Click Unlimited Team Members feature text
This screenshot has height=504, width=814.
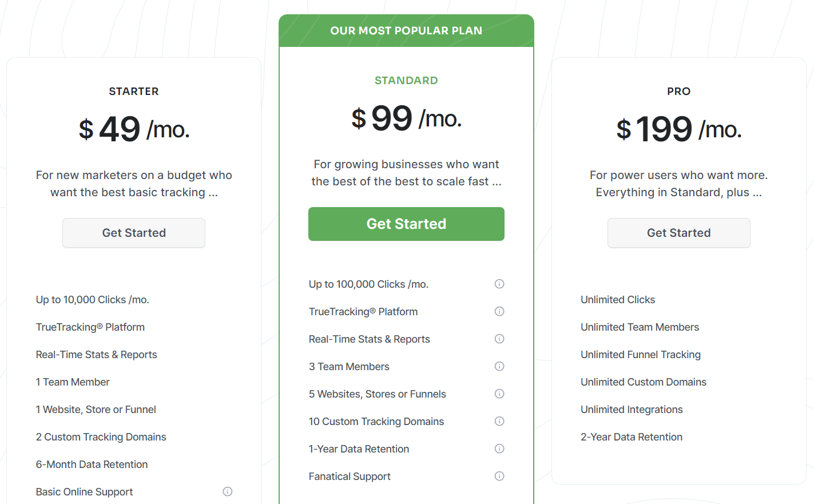tap(640, 327)
